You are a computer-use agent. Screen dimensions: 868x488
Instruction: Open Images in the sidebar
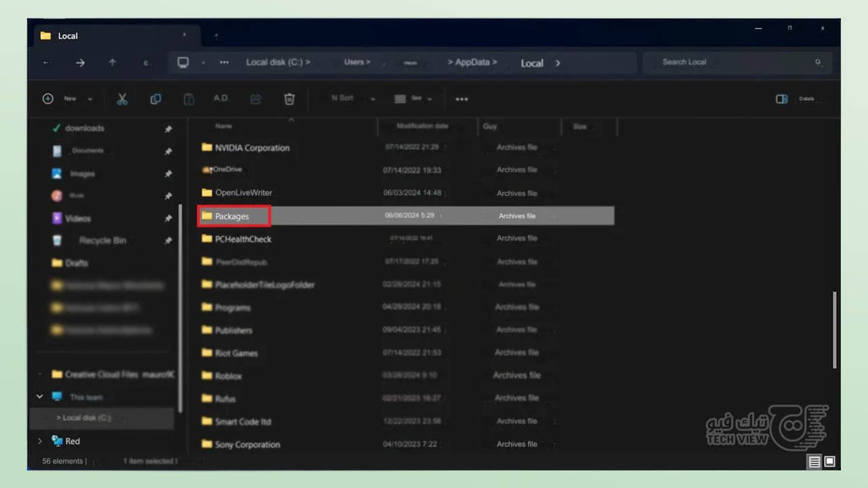[82, 174]
